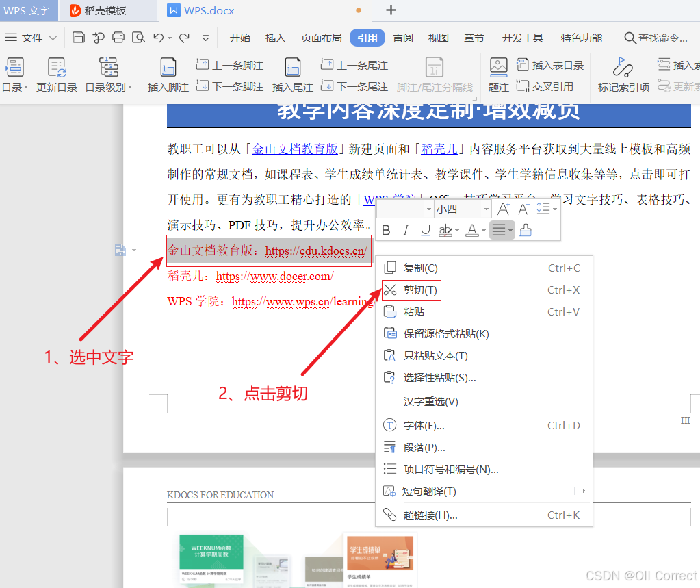Choose 只粘贴文本(T) menu item
Viewport: 700px width, 588px height.
[x=484, y=355]
